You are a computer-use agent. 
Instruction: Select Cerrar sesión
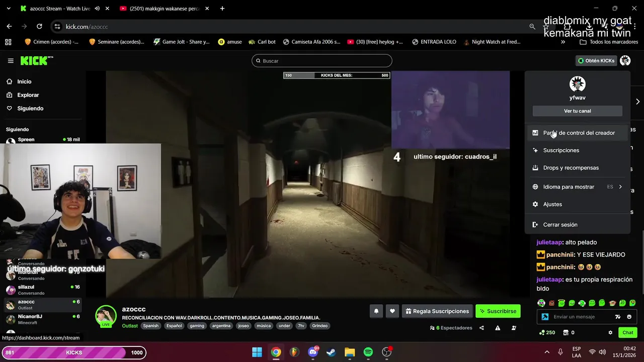(x=578, y=225)
